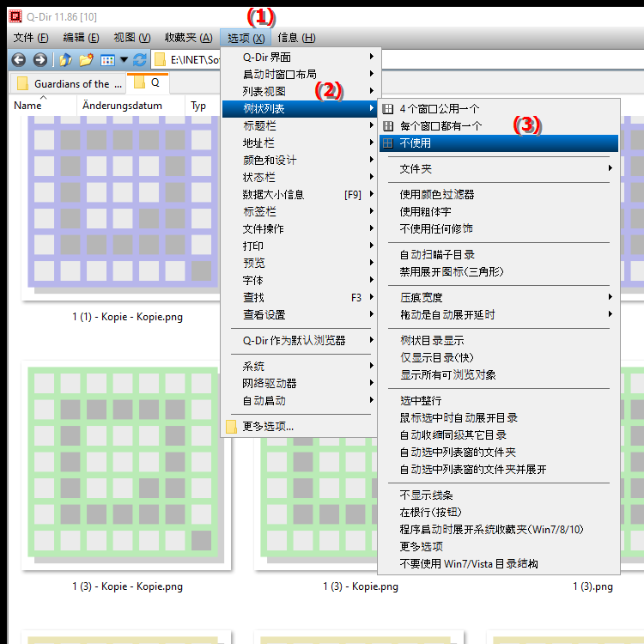This screenshot has height=644, width=644.
Task: Expand the 启动时窗口布局 submenu
Action: pyautogui.click(x=300, y=75)
